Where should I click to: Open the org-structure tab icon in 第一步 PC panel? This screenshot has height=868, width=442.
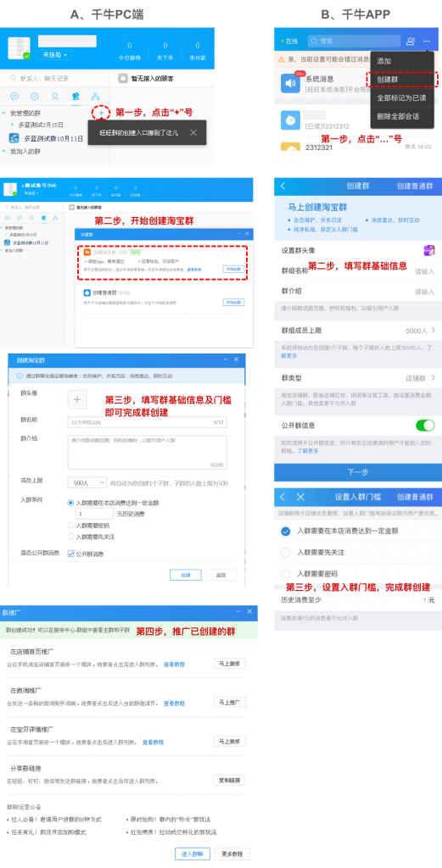pyautogui.click(x=96, y=97)
